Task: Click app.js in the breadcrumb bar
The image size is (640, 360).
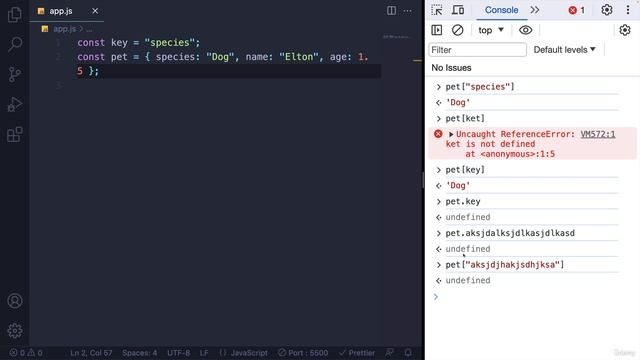Action: (64, 29)
